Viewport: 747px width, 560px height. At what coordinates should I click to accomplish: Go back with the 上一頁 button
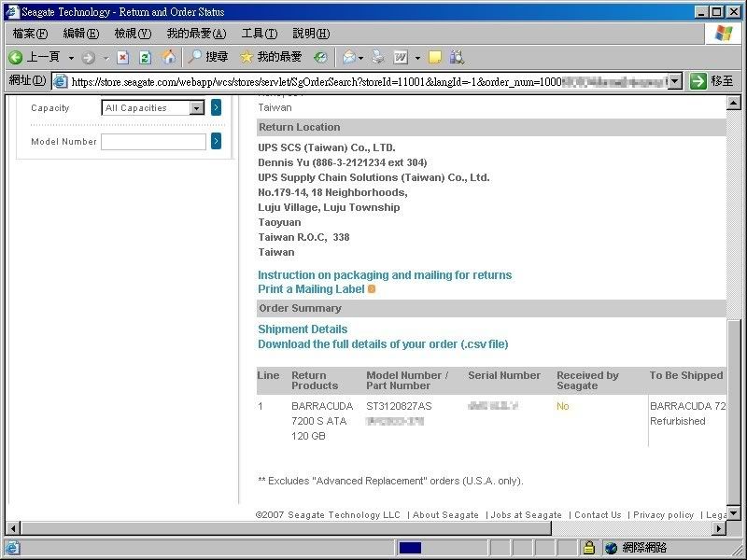coord(34,57)
